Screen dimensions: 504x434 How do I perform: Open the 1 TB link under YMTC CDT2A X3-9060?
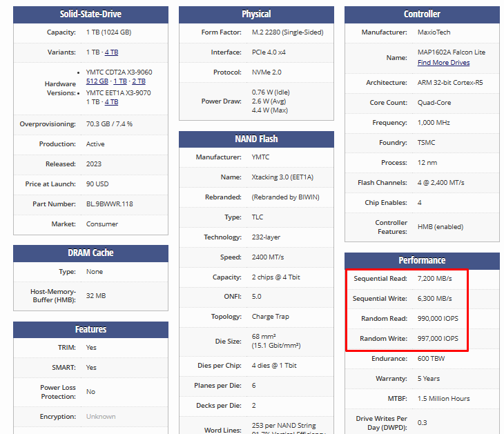(x=120, y=81)
